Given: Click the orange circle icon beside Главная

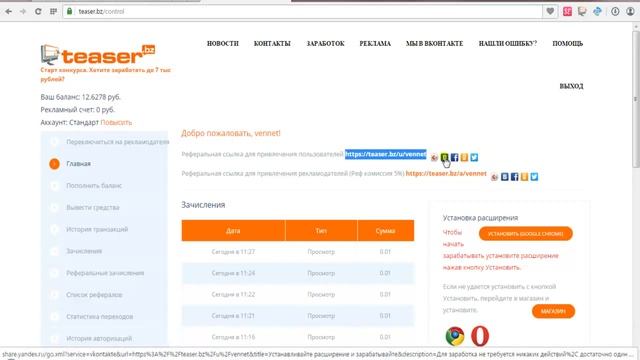Looking at the screenshot, I should 54,164.
